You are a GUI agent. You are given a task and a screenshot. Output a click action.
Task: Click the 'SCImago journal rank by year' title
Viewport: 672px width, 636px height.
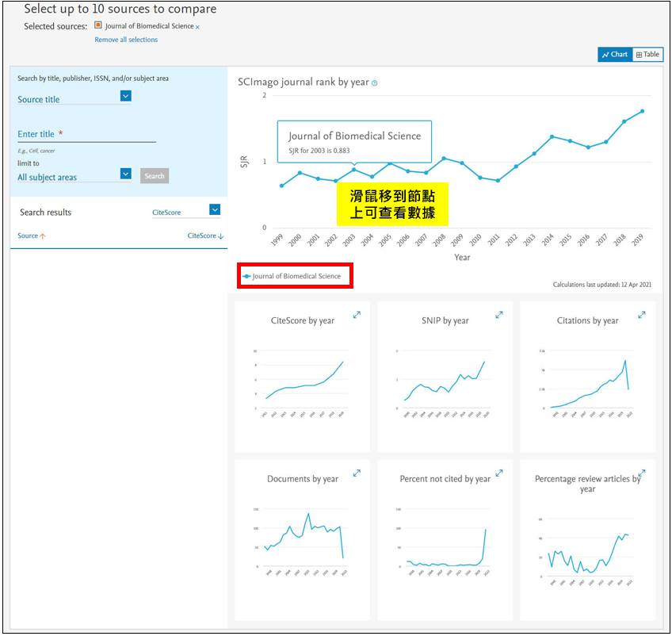click(x=304, y=82)
